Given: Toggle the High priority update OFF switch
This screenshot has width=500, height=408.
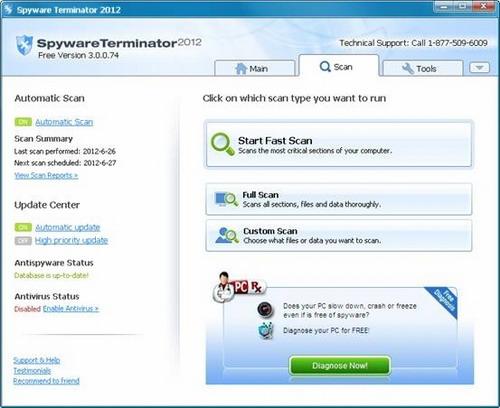Looking at the screenshot, I should [x=23, y=241].
